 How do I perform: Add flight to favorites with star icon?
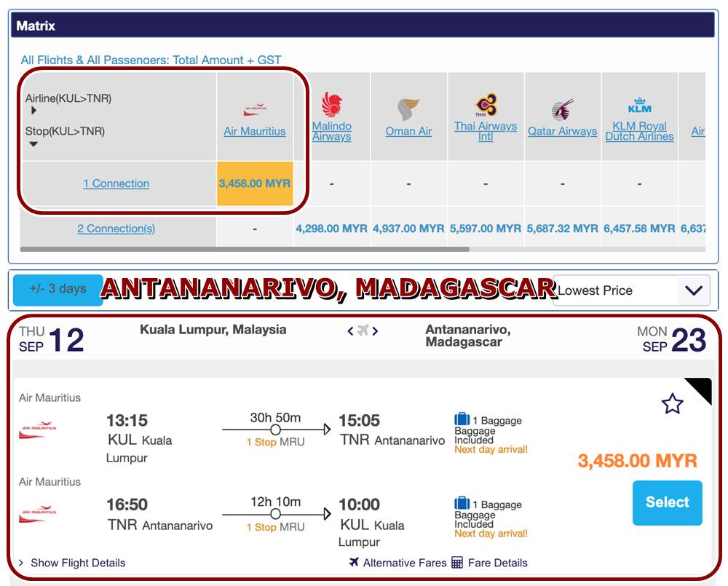click(672, 403)
